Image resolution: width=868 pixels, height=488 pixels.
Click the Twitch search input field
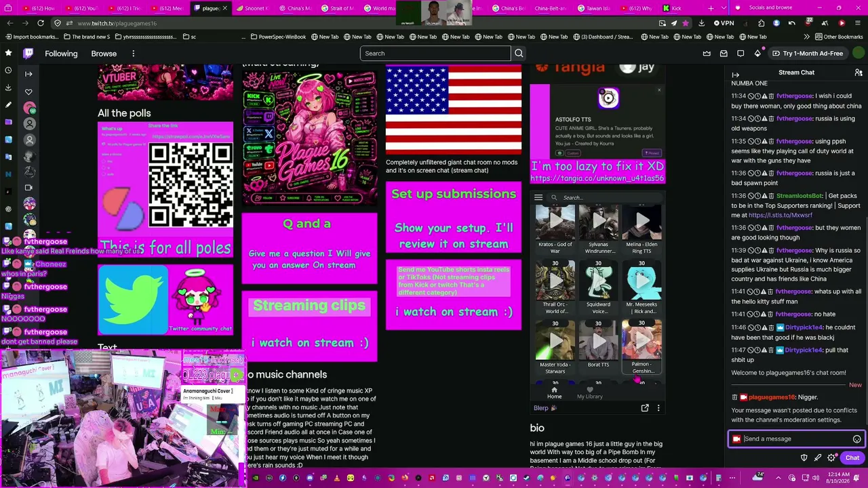435,54
